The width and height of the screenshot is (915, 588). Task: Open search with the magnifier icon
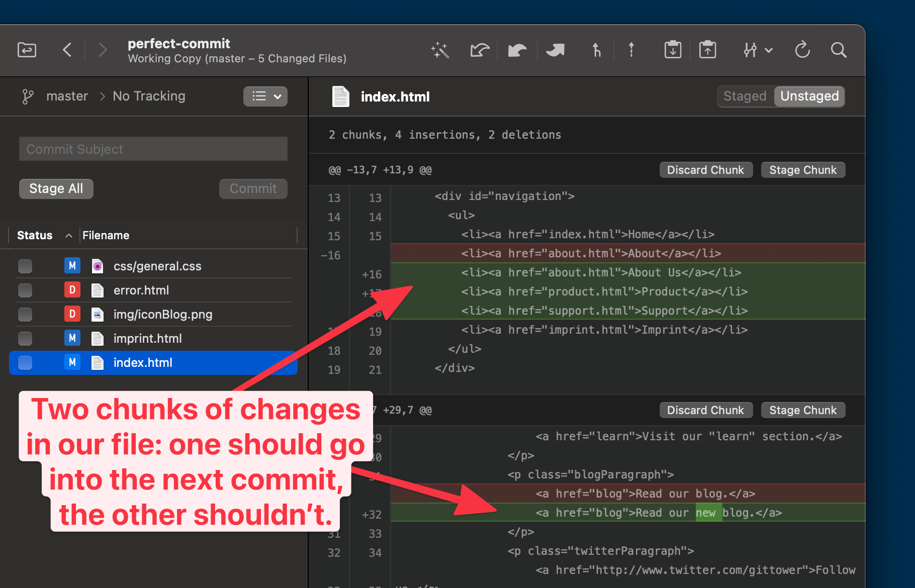click(x=839, y=50)
